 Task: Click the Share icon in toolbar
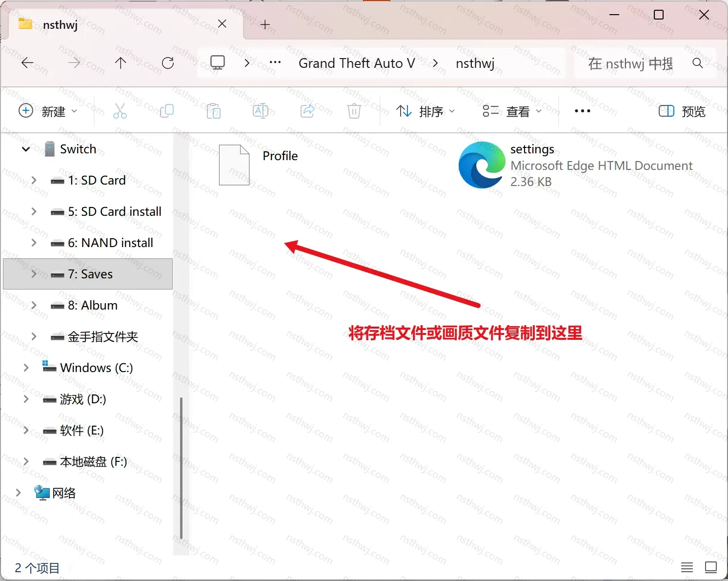click(x=307, y=111)
